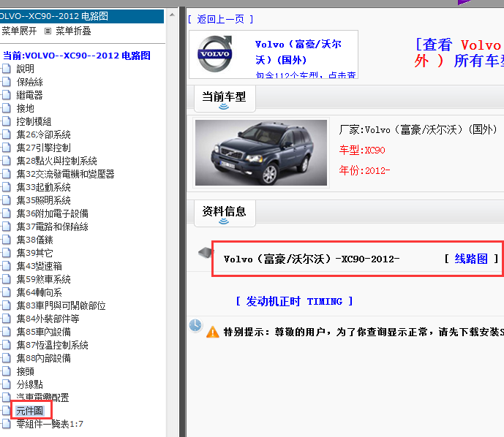The height and width of the screenshot is (437, 504).
Task: Open 集38儀錶 in the tree
Action: (x=34, y=240)
